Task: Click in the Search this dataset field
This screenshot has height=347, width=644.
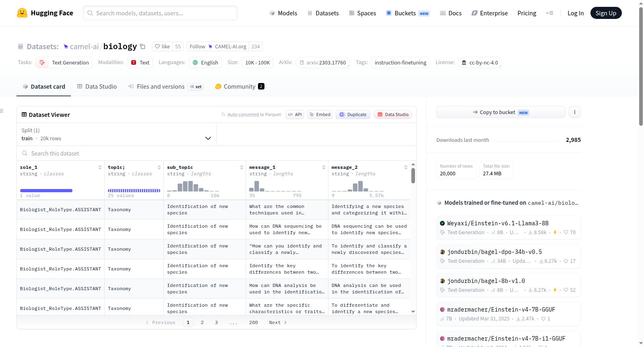Action: tap(217, 154)
